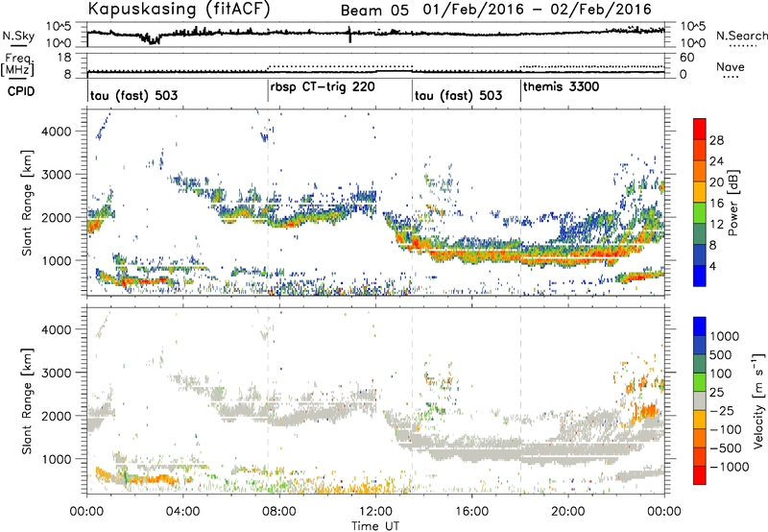Click the "500" tick on velocity colorbar
Image resolution: width=768 pixels, height=532 pixels.
[721, 355]
